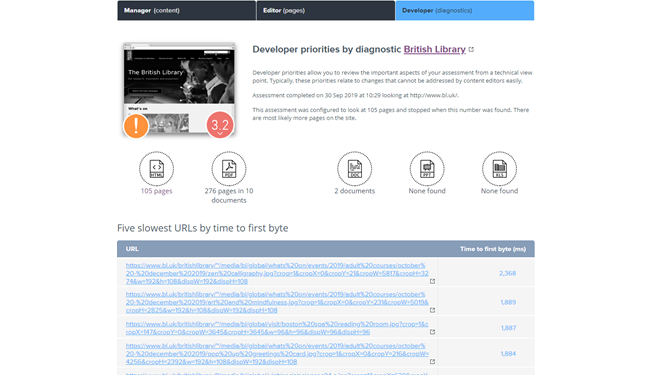Expand the 3.2 score badge

220,125
